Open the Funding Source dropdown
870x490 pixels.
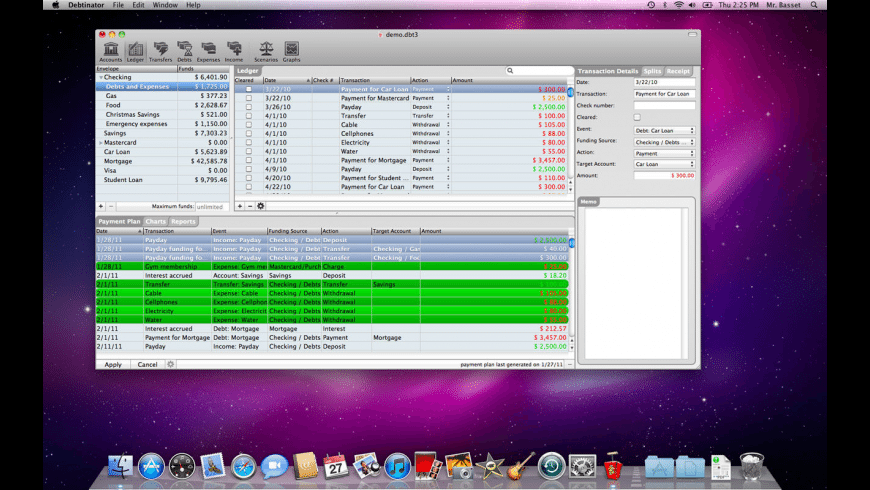coord(664,142)
